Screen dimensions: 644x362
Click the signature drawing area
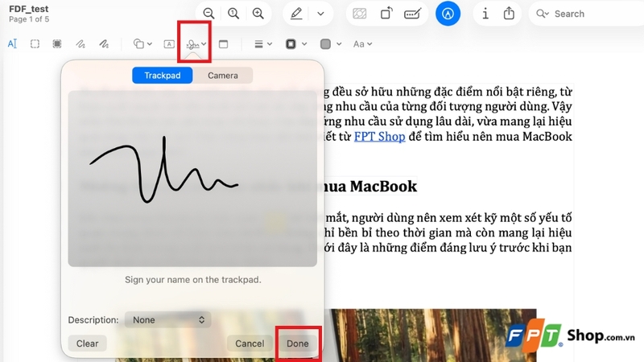[x=192, y=179]
